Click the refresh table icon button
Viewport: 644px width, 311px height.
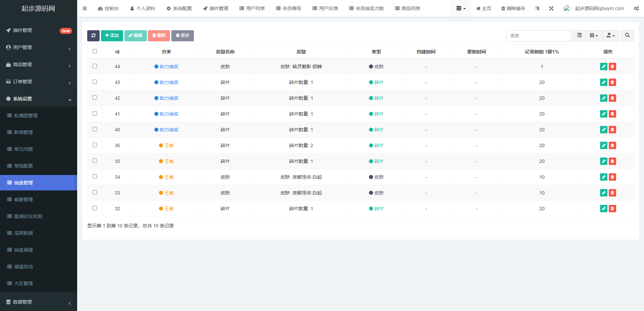point(93,36)
